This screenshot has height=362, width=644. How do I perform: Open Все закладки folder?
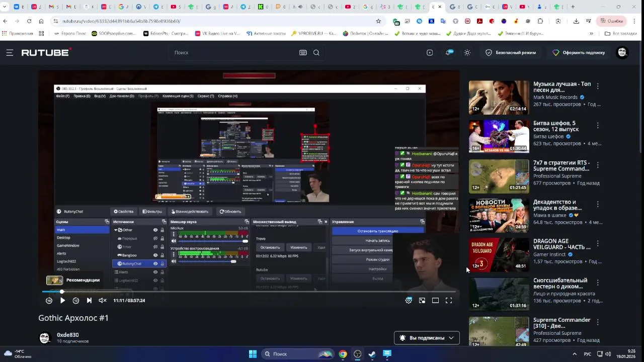(620, 34)
